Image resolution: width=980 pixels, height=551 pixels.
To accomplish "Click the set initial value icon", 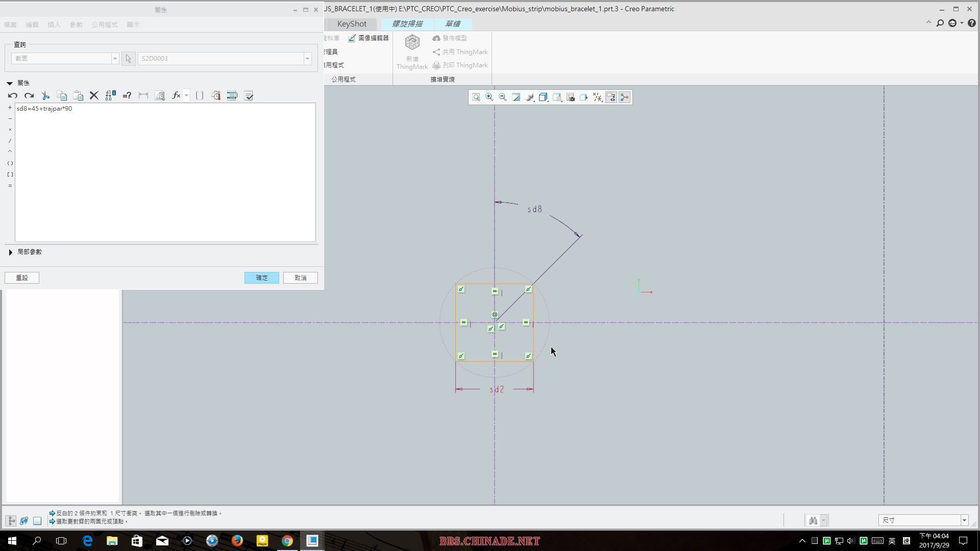I will point(160,95).
